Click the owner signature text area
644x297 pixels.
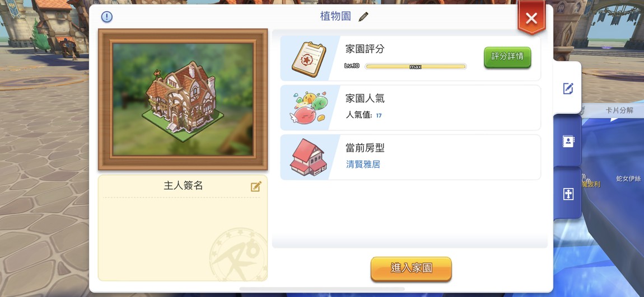[x=183, y=238]
